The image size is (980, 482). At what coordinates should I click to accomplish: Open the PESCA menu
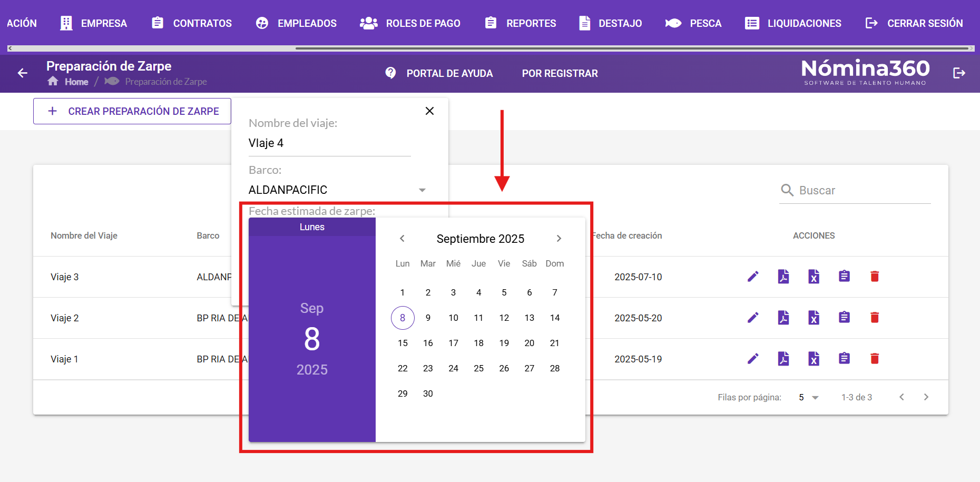[693, 23]
